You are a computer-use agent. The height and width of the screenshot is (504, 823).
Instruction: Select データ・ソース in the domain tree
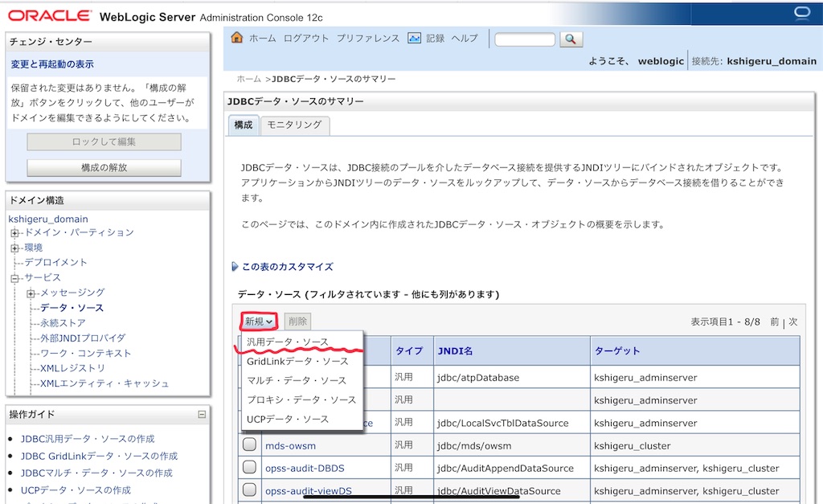[x=72, y=308]
